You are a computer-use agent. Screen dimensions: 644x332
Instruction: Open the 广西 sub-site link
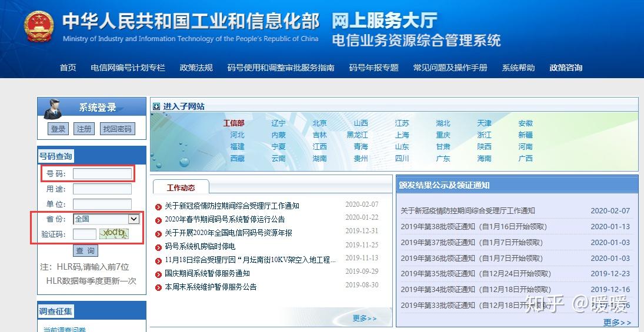[x=525, y=159]
